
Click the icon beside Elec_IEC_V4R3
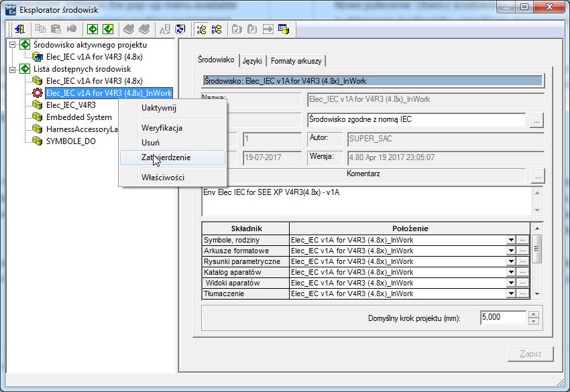point(37,105)
